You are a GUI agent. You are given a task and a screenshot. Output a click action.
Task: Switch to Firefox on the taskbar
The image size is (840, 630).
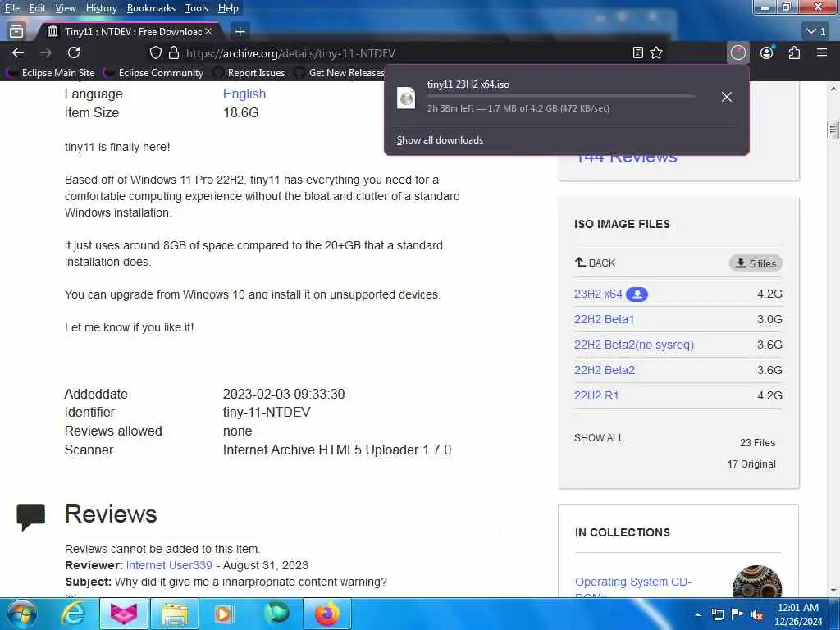326,614
